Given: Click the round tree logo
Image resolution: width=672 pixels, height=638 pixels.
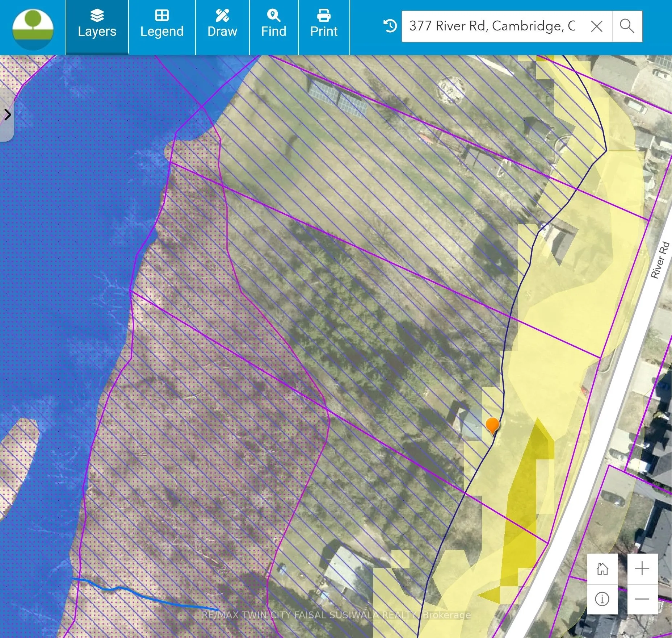Looking at the screenshot, I should [x=33, y=29].
